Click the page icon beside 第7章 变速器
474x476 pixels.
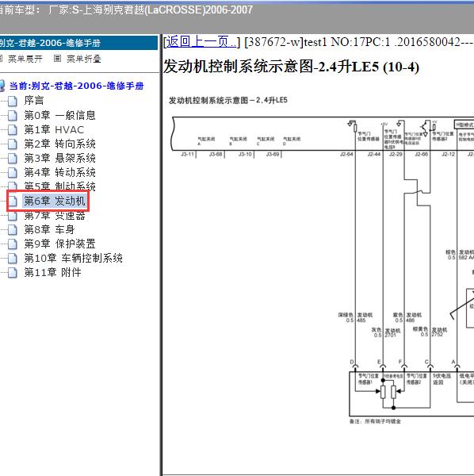[13, 216]
